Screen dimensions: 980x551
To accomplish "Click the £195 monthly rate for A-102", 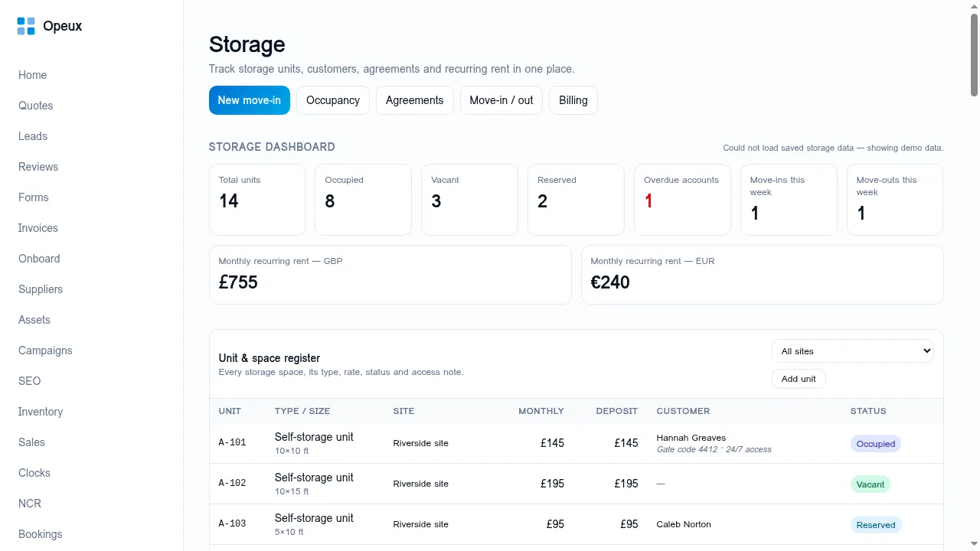I will 552,484.
